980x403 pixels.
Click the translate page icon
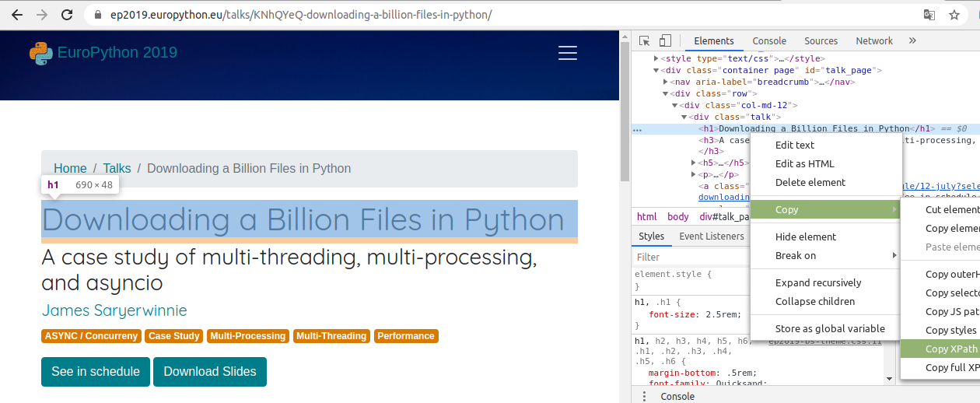(x=929, y=15)
